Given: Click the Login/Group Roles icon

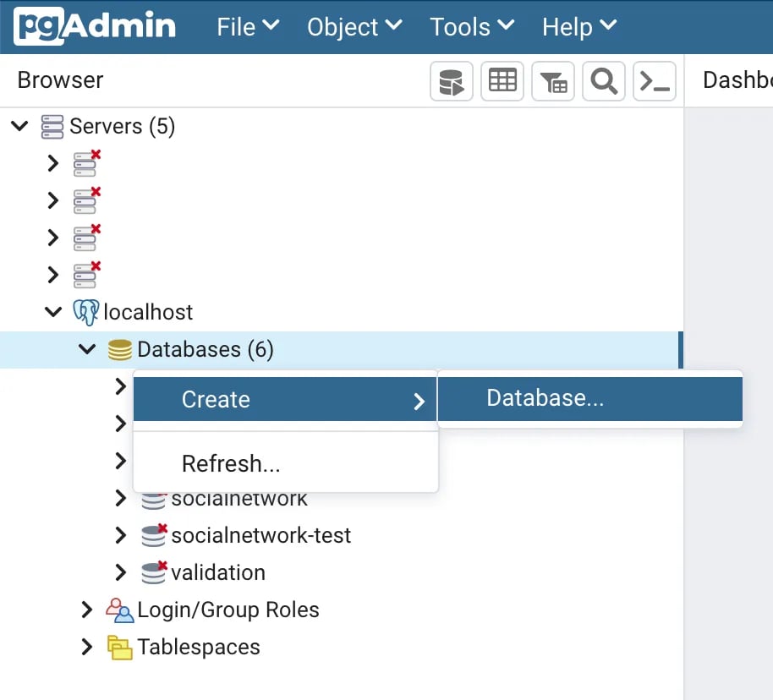Looking at the screenshot, I should coord(120,610).
